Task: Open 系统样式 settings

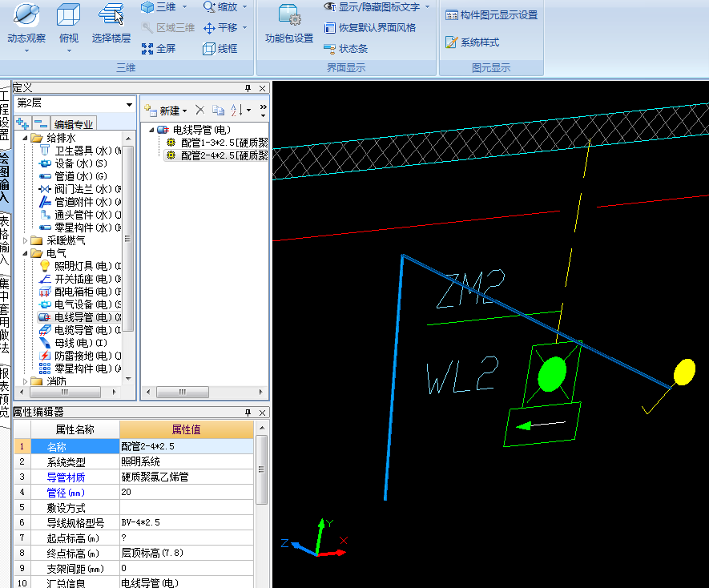Action: [x=473, y=42]
